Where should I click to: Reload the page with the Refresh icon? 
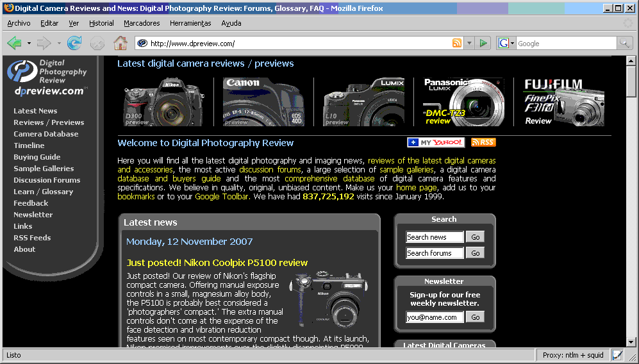coord(74,43)
